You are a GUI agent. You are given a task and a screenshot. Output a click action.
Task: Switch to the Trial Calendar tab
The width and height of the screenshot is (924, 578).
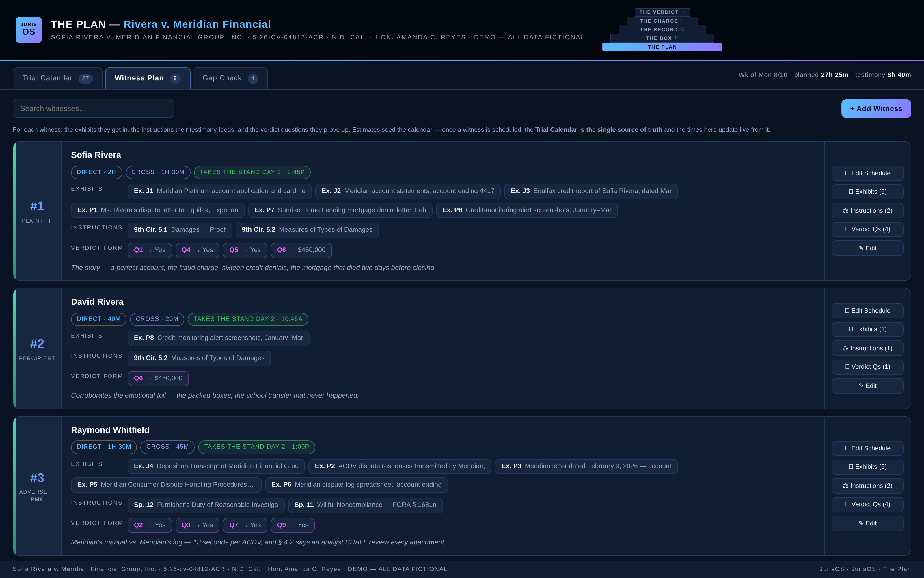tap(58, 78)
